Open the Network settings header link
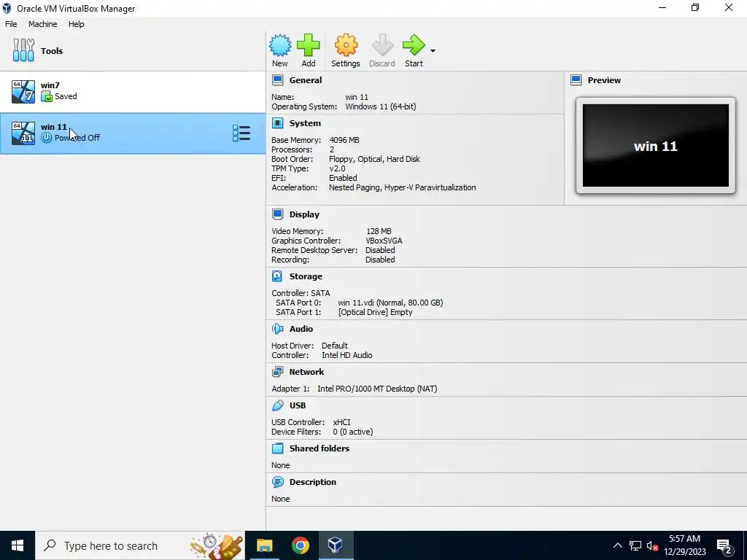 306,372
